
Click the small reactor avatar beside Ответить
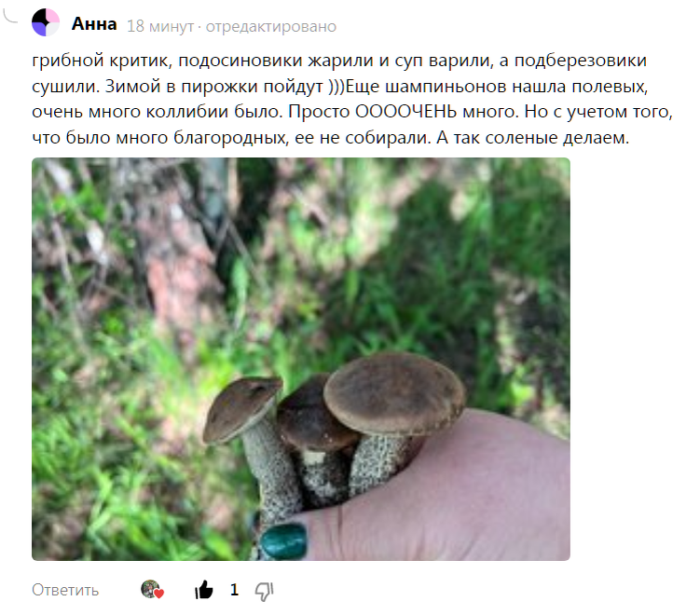pos(150,589)
